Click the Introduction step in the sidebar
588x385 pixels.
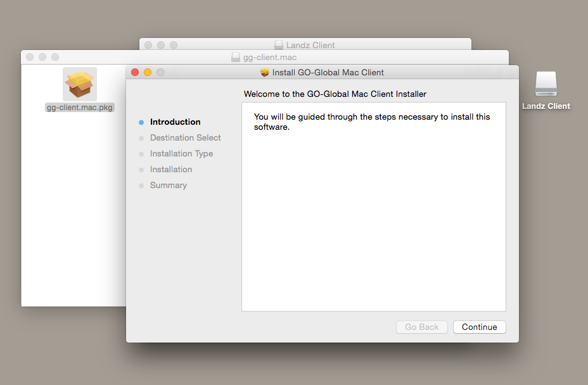pos(175,122)
